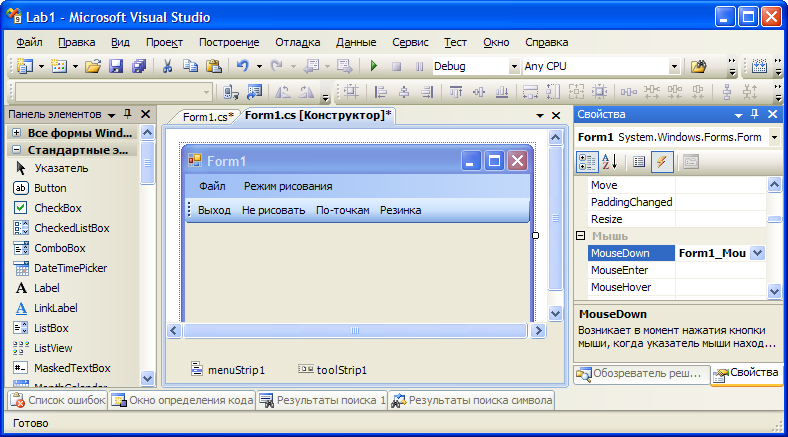This screenshot has height=437, width=788.
Task: Select the toolStrip1 component in tray
Action: [333, 370]
